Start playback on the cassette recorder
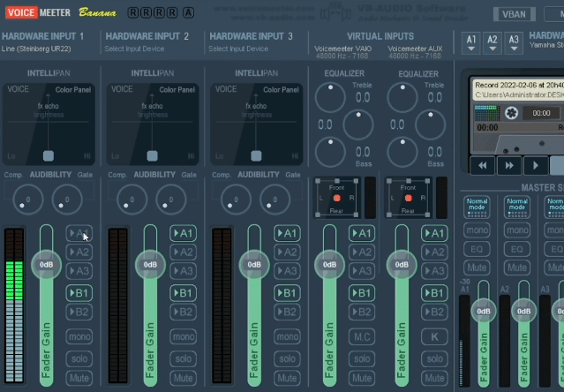This screenshot has width=564, height=392. pos(535,165)
